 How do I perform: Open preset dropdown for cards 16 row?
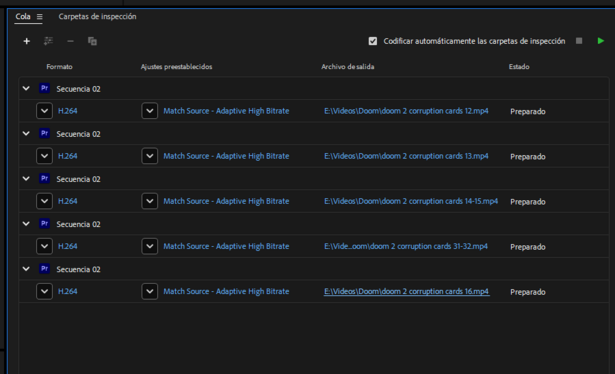pos(149,291)
